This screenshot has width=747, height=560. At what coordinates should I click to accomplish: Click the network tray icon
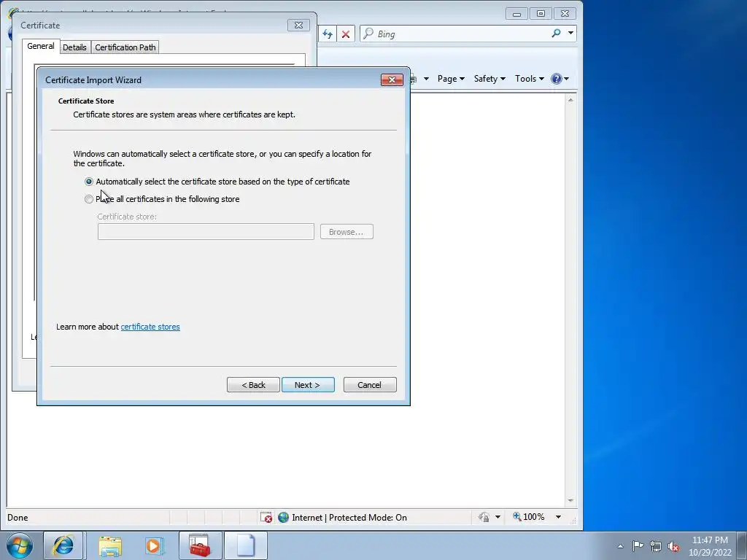click(656, 546)
